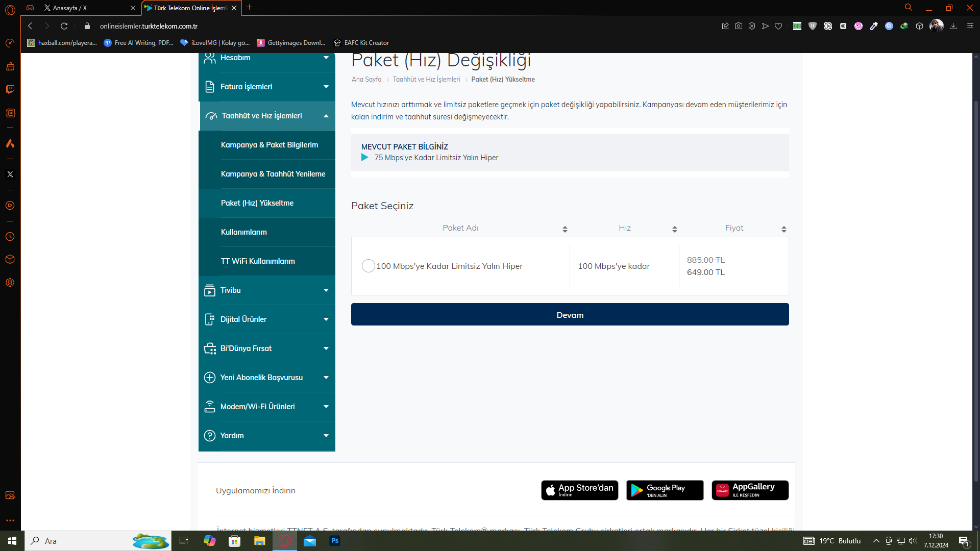
Task: Open the downloads icon in toolbar
Action: 952,26
